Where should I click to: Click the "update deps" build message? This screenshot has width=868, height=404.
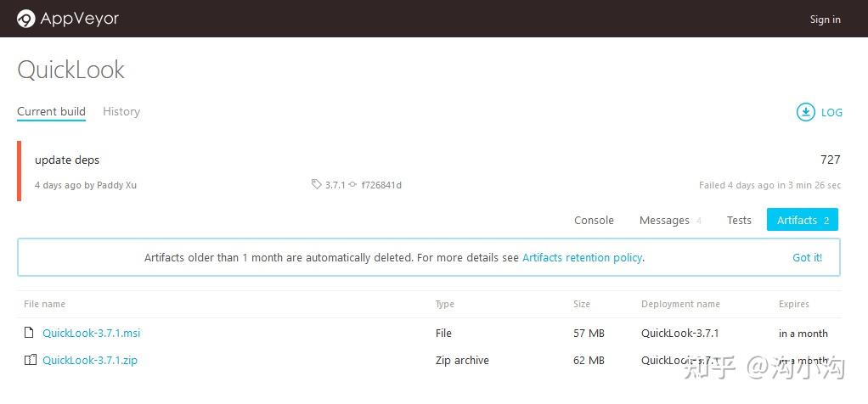[67, 160]
